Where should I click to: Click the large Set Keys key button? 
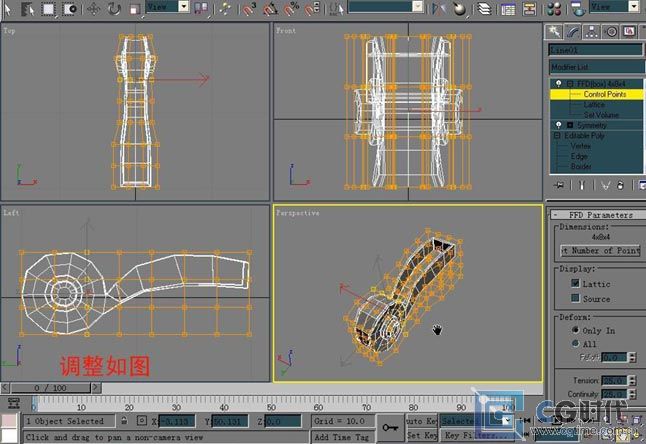tap(390, 428)
